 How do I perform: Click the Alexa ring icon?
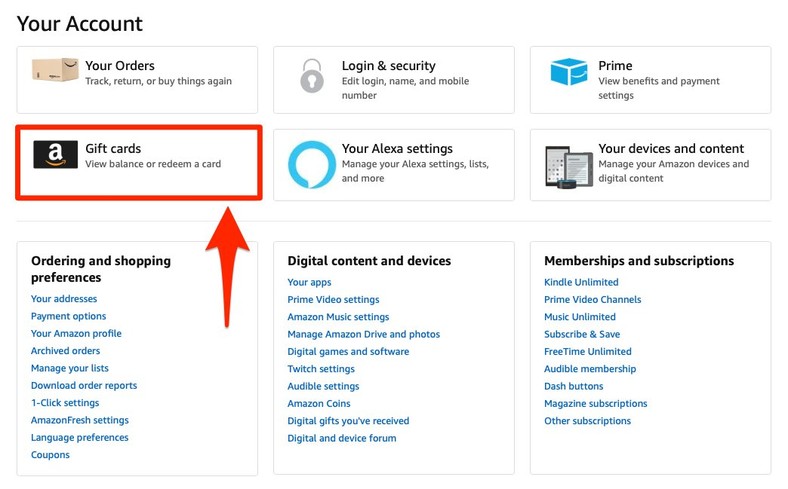311,164
